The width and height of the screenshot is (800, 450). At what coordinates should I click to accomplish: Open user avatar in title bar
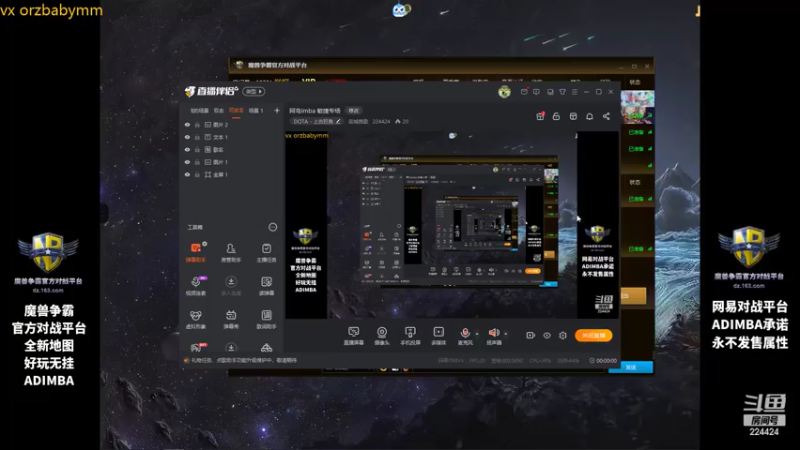click(504, 92)
